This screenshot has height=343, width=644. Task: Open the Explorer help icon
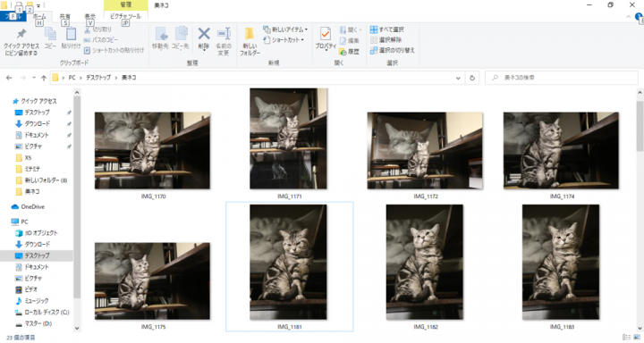pos(639,17)
